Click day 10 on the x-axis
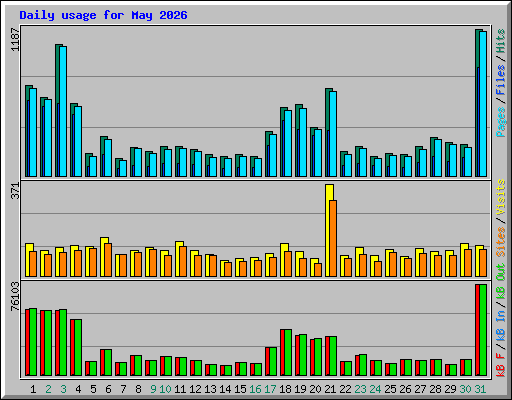 coord(165,389)
